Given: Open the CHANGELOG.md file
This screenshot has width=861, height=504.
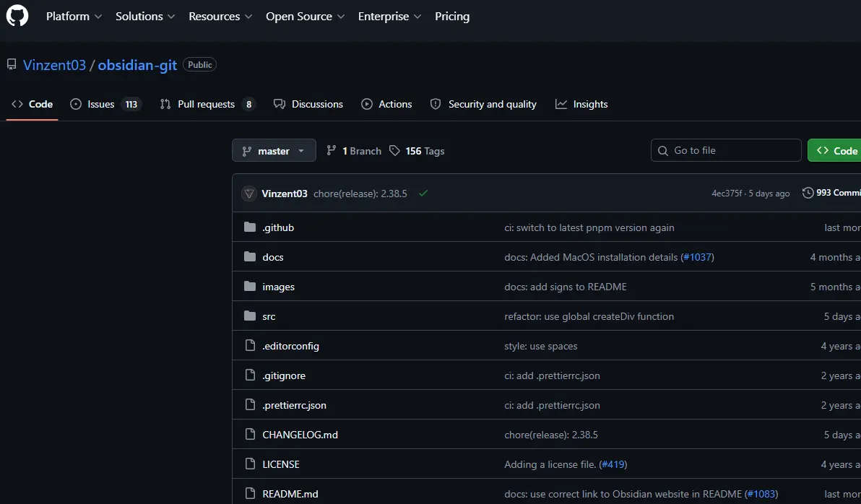Looking at the screenshot, I should tap(300, 435).
